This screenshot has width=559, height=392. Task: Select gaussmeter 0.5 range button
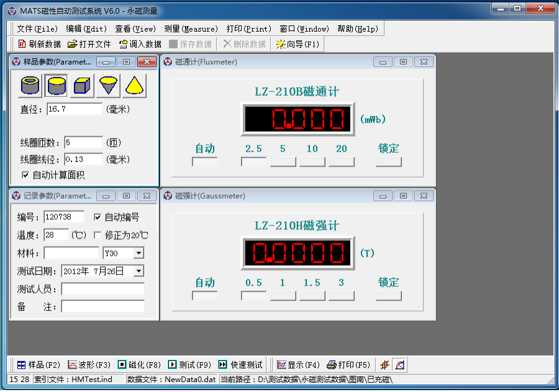(x=253, y=296)
